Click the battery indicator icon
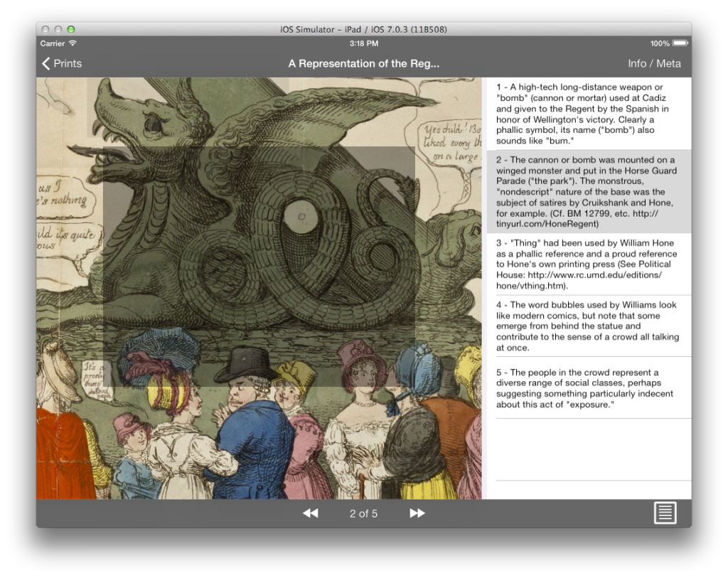This screenshot has height=578, width=728. point(680,43)
